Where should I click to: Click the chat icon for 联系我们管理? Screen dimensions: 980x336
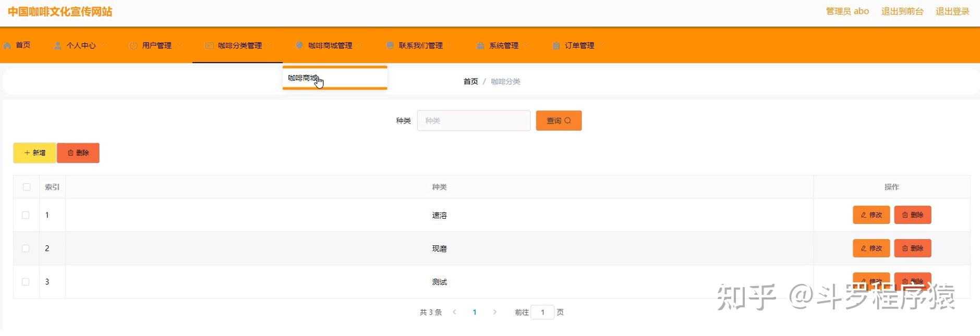point(390,46)
